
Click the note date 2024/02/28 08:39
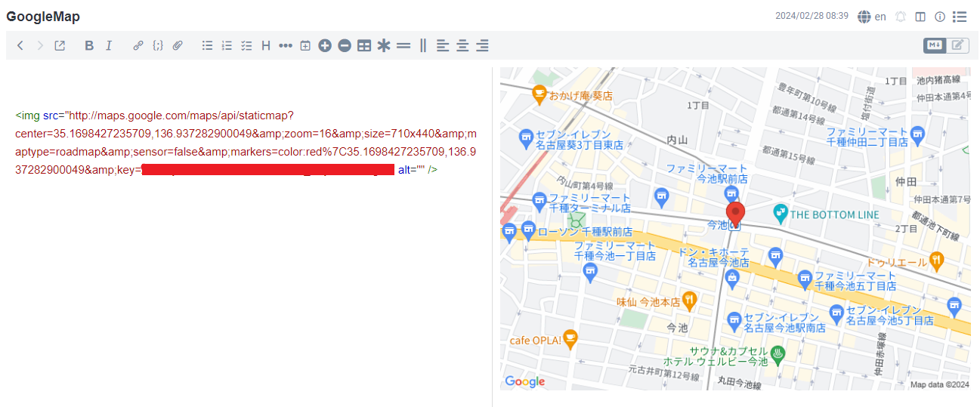tap(812, 16)
